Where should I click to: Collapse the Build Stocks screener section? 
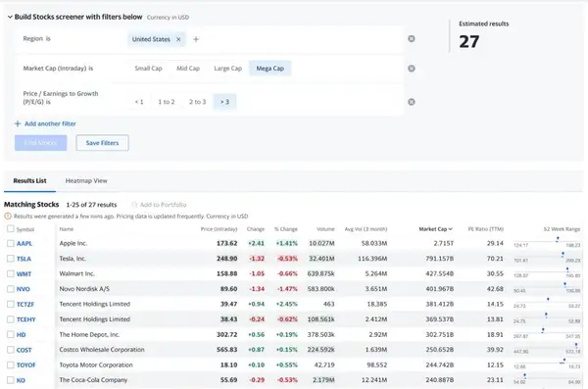[10, 17]
